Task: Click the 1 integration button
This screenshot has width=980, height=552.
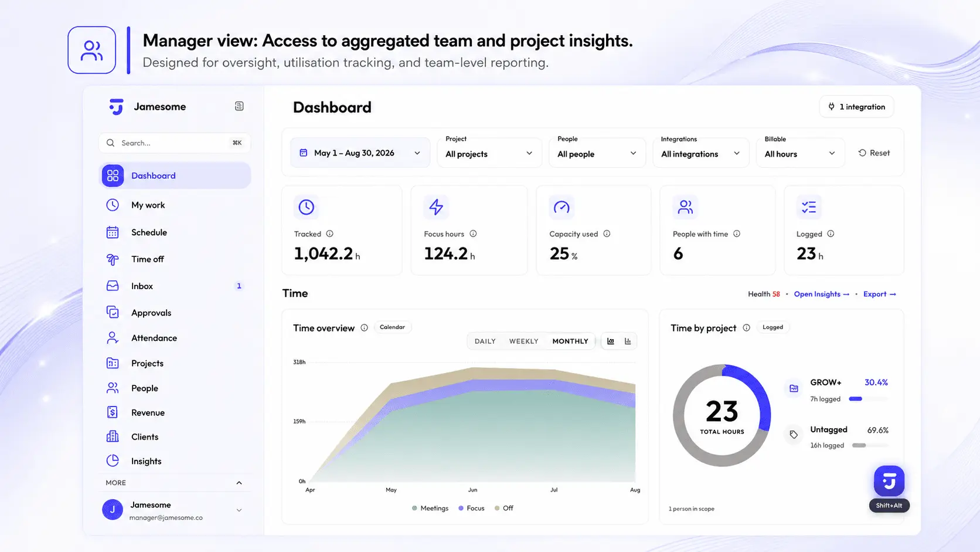Action: tap(856, 107)
